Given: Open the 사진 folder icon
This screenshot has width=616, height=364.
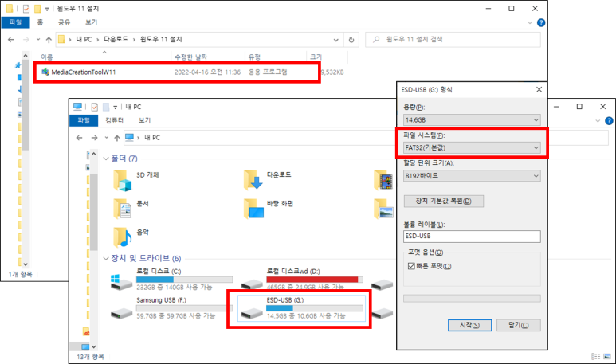Looking at the screenshot, I should click(x=383, y=209).
